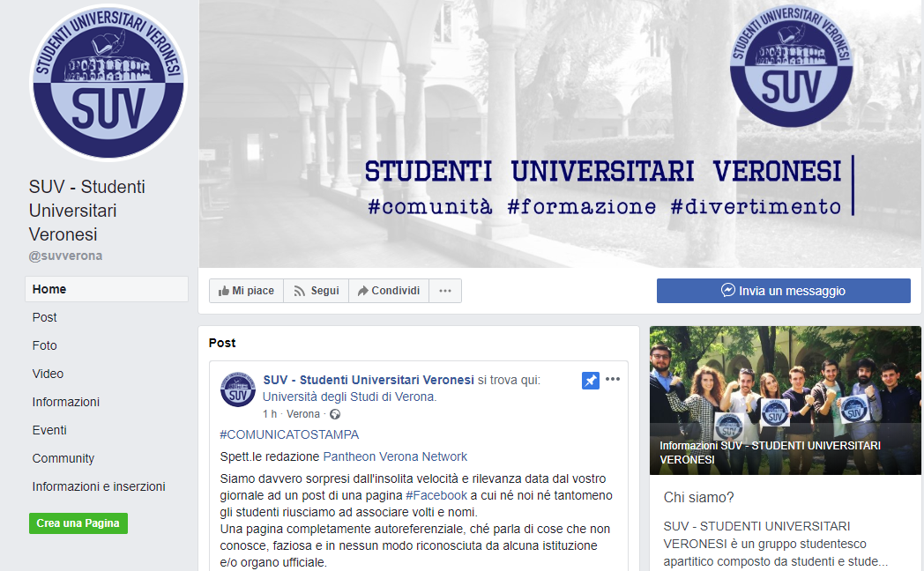The width and height of the screenshot is (924, 571).
Task: Click the green Crea una Pagina button
Action: (x=78, y=523)
